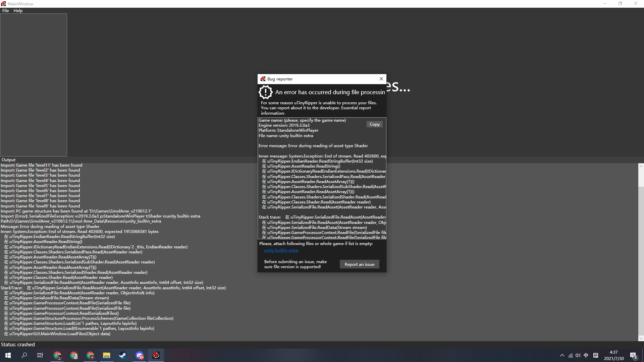Open the notification center with 3 alerts

tap(633, 355)
